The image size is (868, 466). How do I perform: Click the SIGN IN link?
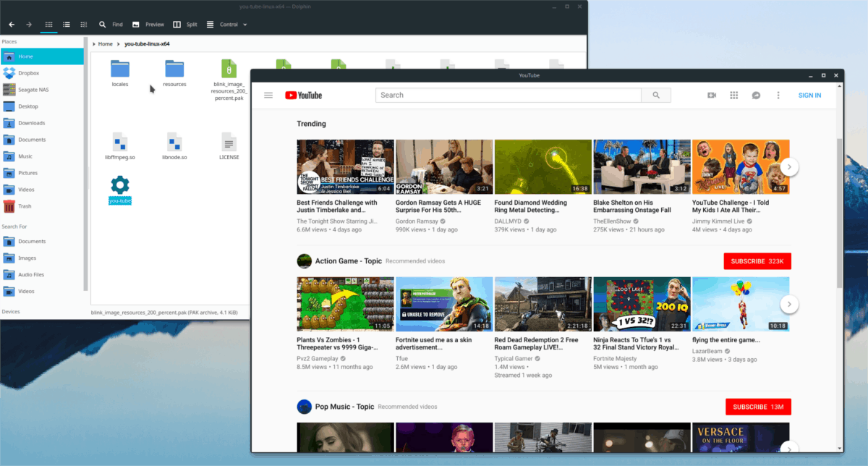pos(809,96)
